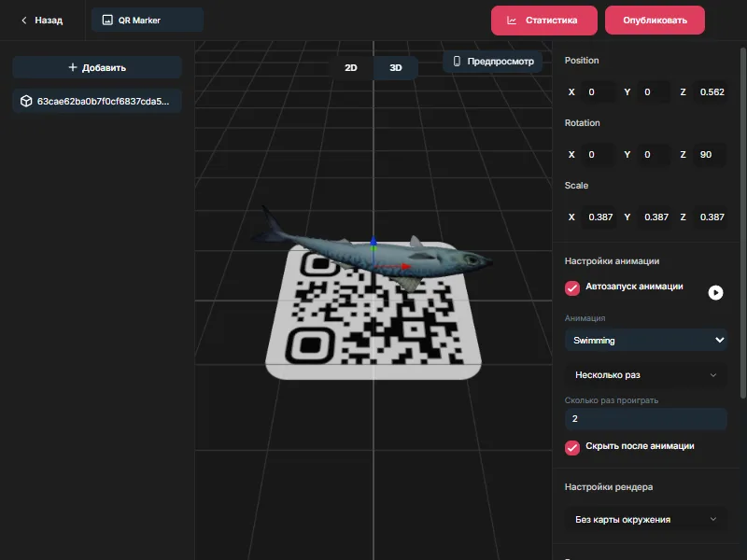Play the animation with the play button

pos(715,292)
